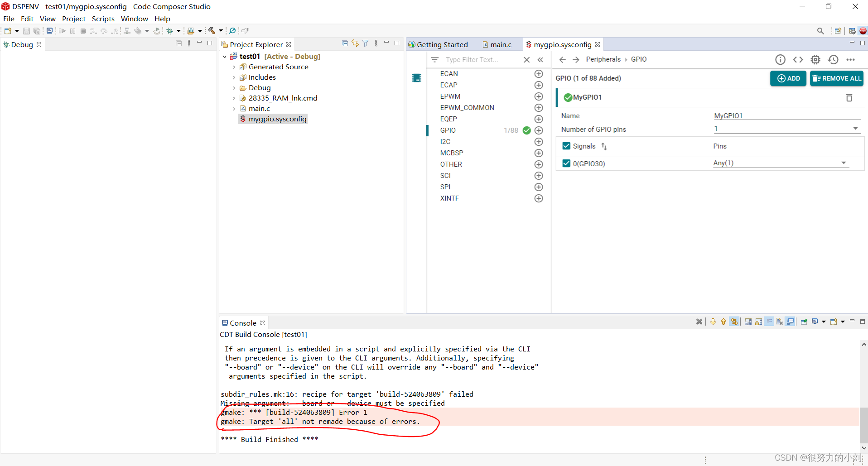Click the SysConfig information icon

pyautogui.click(x=781, y=59)
